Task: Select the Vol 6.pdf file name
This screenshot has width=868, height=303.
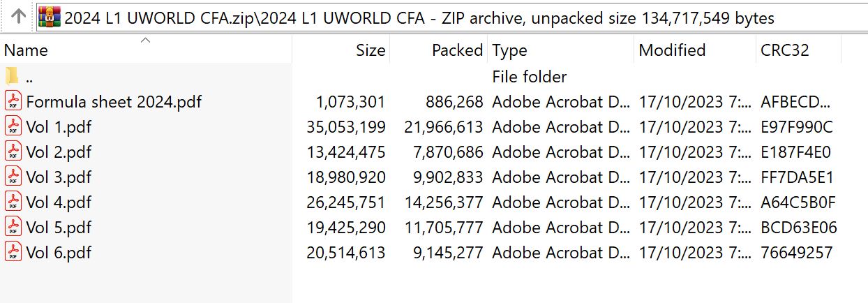Action: click(x=59, y=253)
